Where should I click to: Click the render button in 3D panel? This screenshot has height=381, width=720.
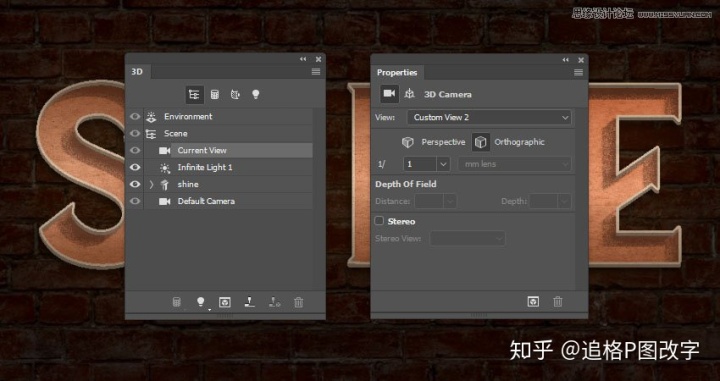coord(225,302)
